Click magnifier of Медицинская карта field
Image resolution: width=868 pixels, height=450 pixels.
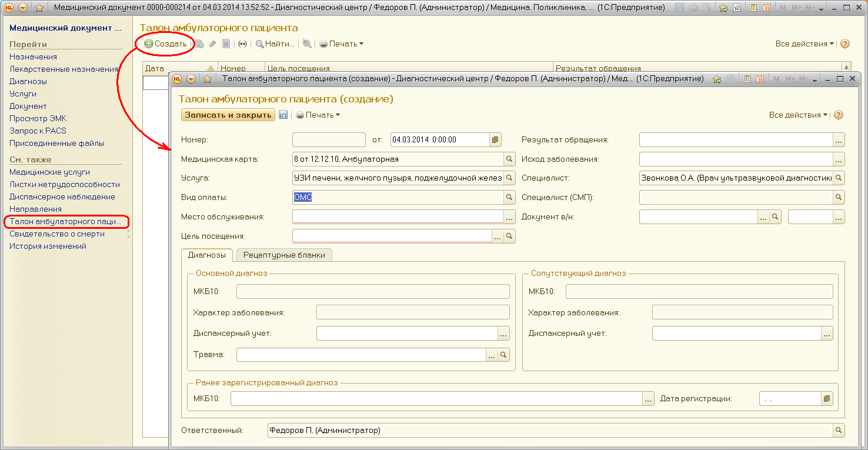[509, 159]
